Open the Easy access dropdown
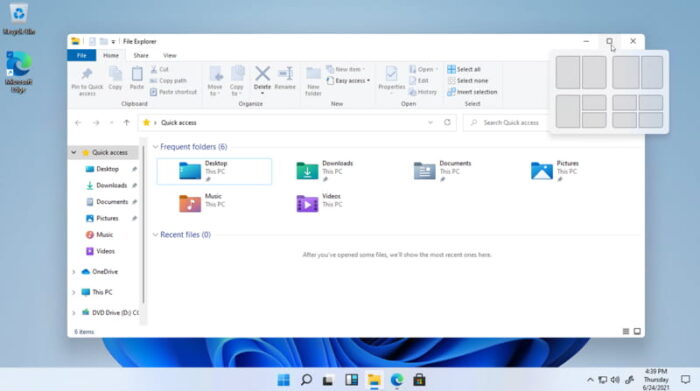This screenshot has width=700, height=391. [349, 81]
